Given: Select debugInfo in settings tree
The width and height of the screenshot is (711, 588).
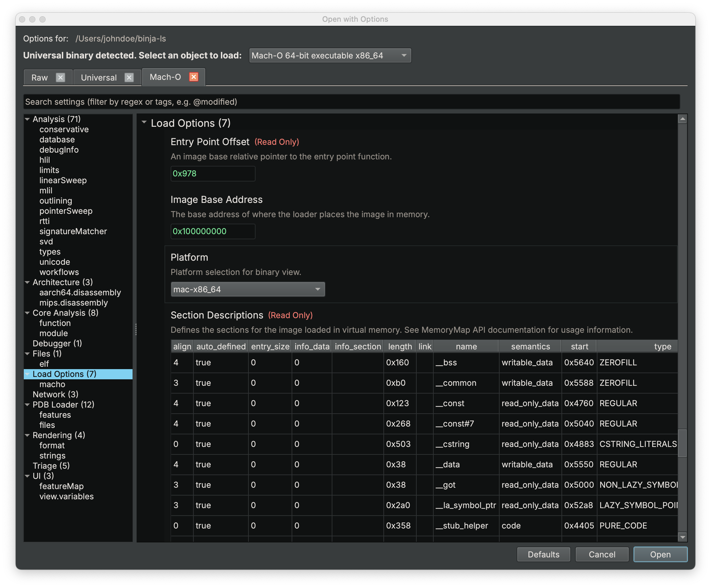Looking at the screenshot, I should pos(59,150).
